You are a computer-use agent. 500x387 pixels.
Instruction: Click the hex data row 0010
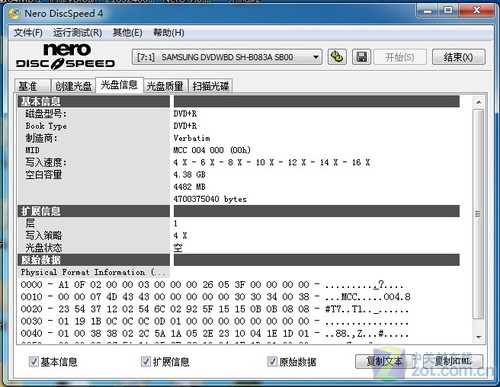click(x=215, y=297)
